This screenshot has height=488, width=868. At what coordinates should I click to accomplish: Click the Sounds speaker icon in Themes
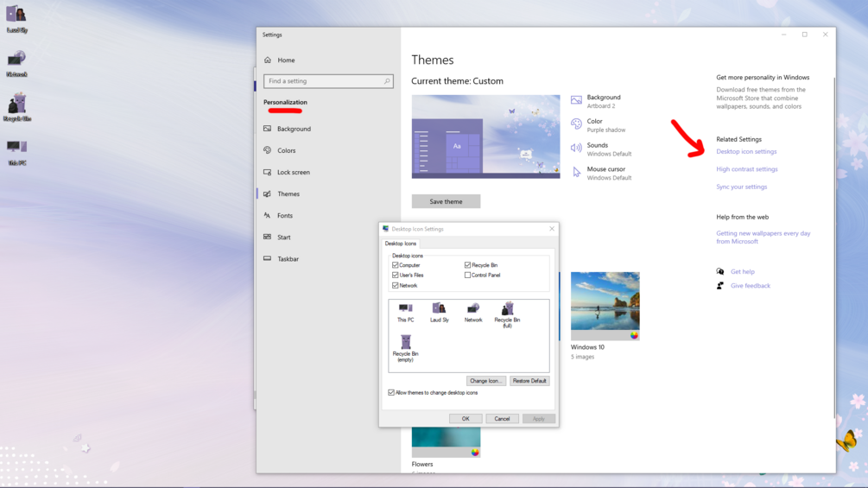click(x=576, y=149)
